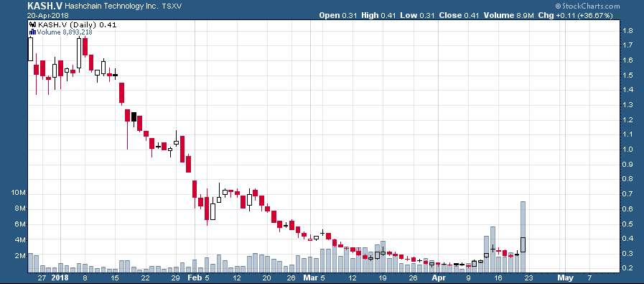Click the Low 0.31 value
The image size is (644, 284).
(x=418, y=15)
